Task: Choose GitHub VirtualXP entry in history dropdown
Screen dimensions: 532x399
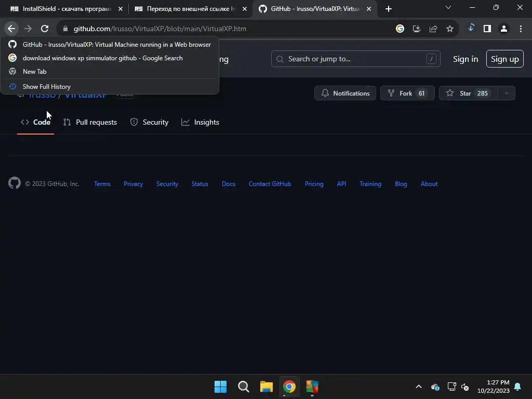Action: (110, 45)
